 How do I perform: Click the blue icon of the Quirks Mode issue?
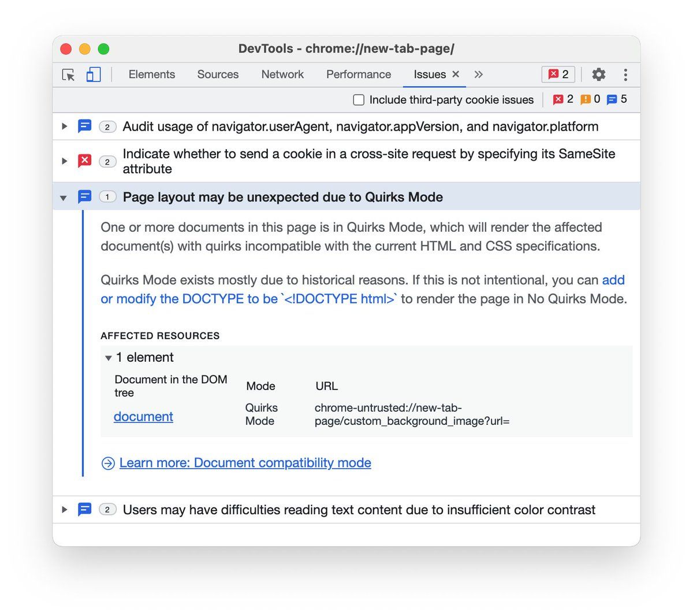pyautogui.click(x=84, y=197)
